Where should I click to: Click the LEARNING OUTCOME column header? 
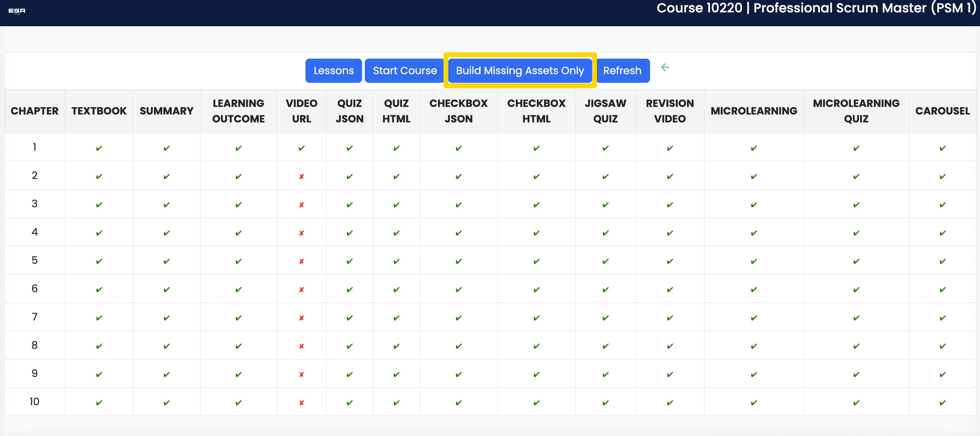click(x=238, y=111)
